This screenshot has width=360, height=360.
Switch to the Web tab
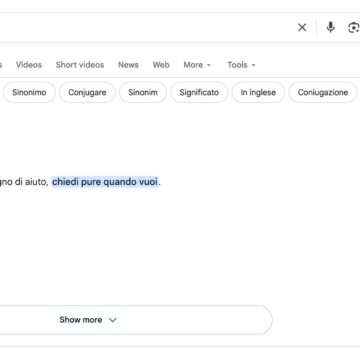point(161,65)
